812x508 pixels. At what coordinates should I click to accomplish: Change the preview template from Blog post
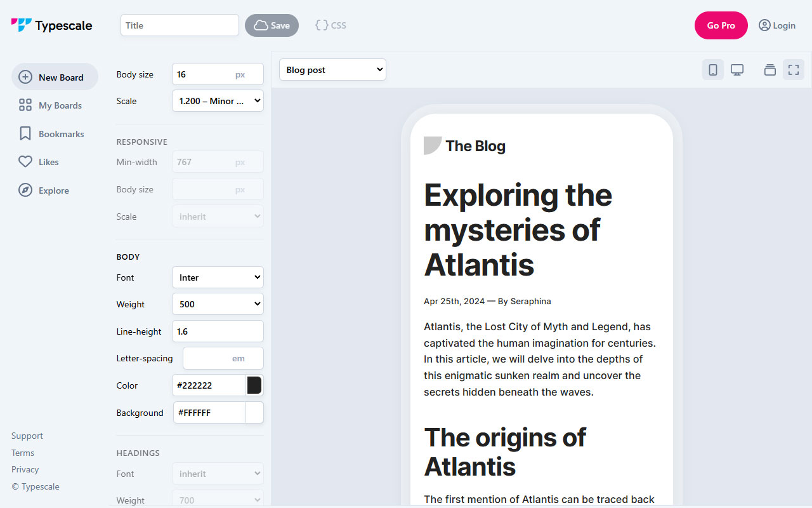332,69
